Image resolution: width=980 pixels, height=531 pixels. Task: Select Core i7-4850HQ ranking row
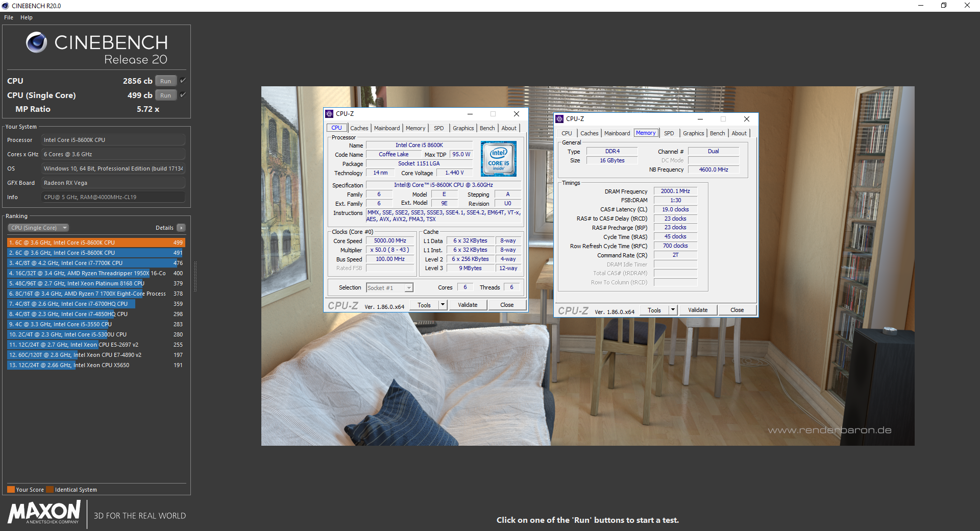tap(96, 314)
